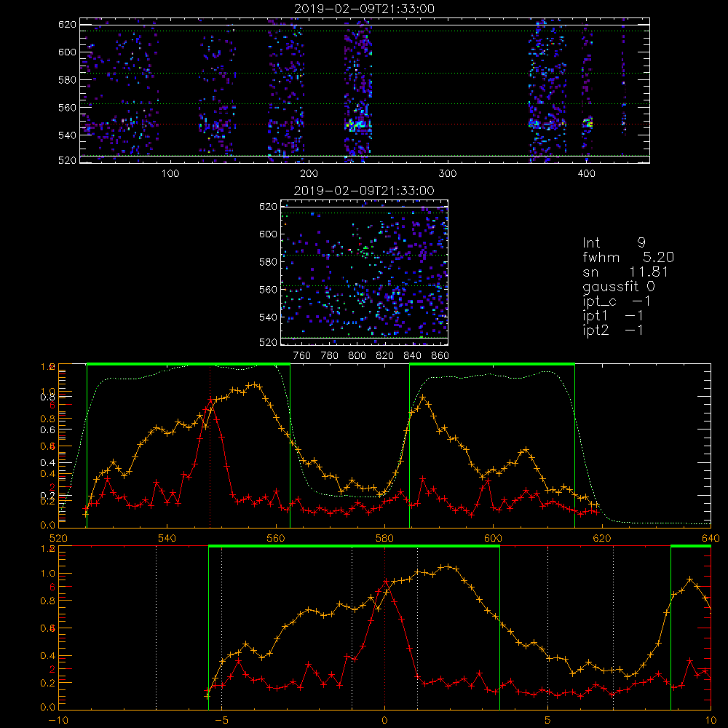The height and width of the screenshot is (728, 728).
Task: Click the brightest emission spot near x=235 in top image
Action: point(357,124)
